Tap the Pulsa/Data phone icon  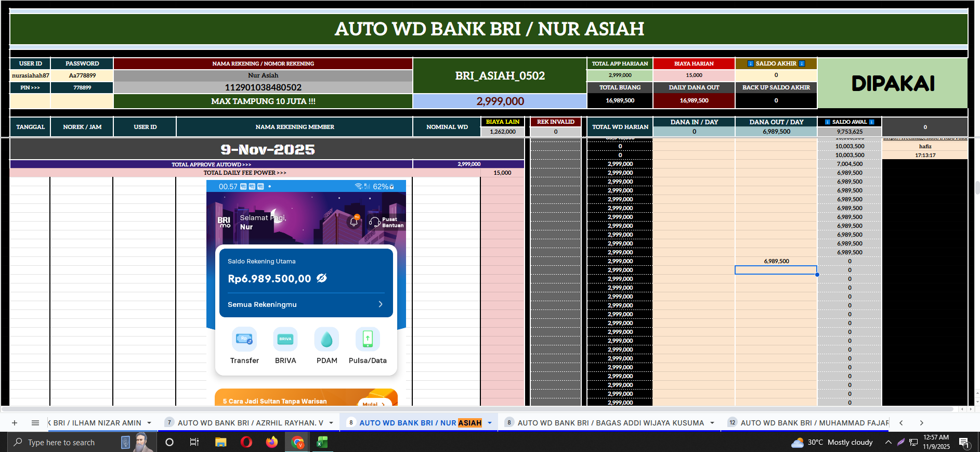[368, 339]
